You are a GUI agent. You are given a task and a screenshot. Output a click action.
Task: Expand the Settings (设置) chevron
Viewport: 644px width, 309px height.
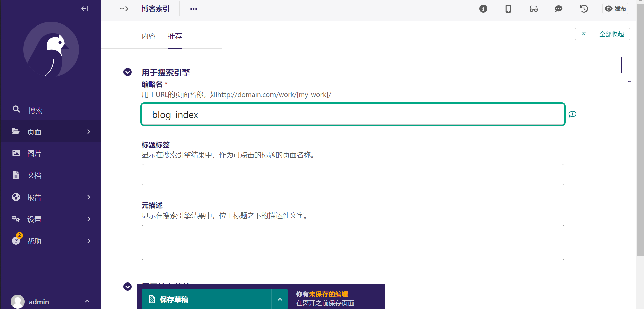89,219
